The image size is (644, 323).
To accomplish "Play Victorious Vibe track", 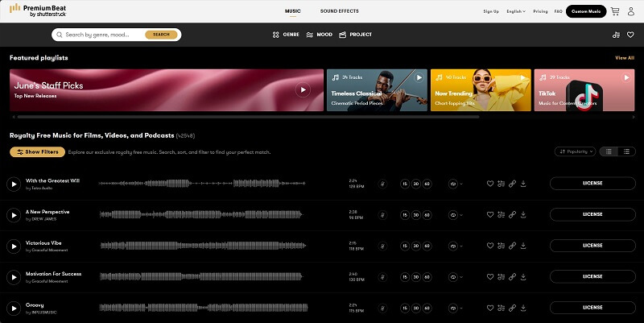I will (x=14, y=246).
